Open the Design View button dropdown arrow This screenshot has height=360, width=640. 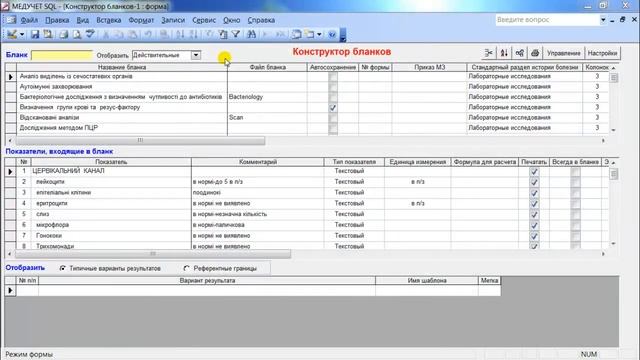(22, 35)
